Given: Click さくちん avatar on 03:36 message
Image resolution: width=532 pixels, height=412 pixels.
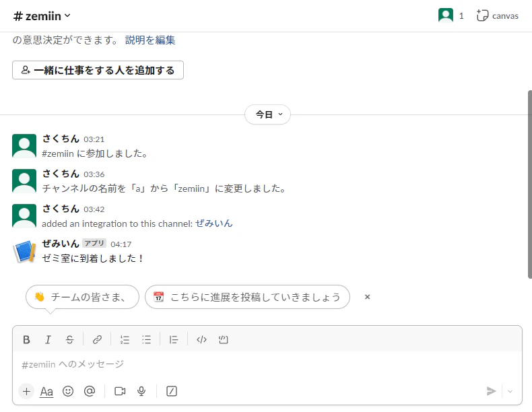Looking at the screenshot, I should point(24,181).
